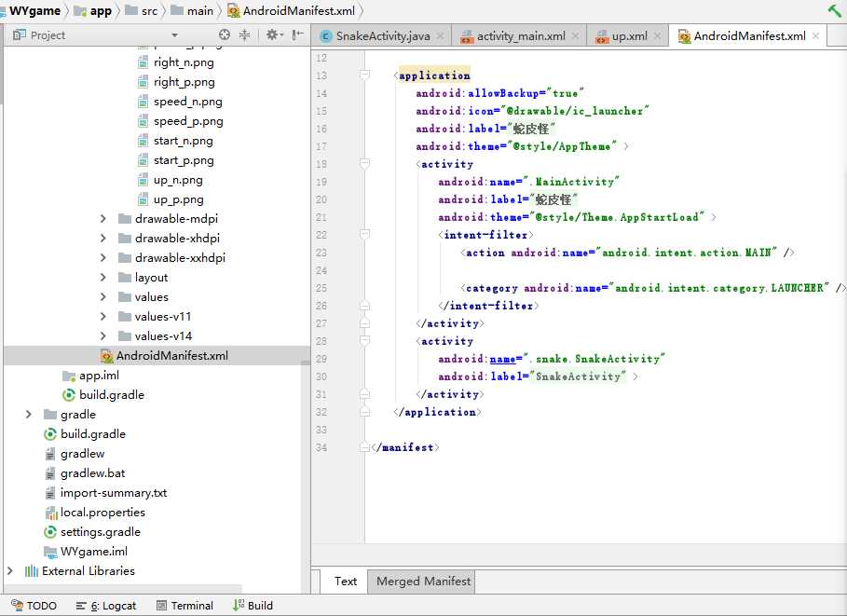The height and width of the screenshot is (616, 847).
Task: Open the TODO tool window
Action: (34, 605)
